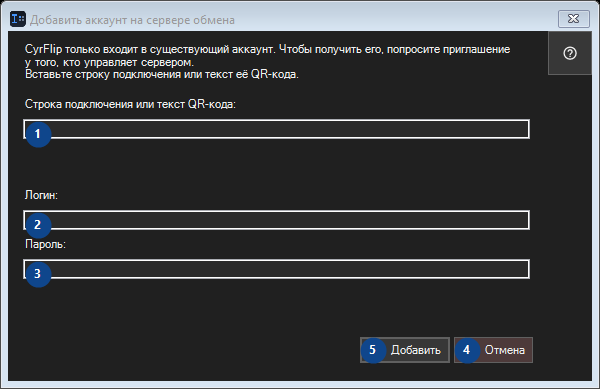Click the numbered badge 5 marker
600x389 pixels.
click(x=372, y=350)
